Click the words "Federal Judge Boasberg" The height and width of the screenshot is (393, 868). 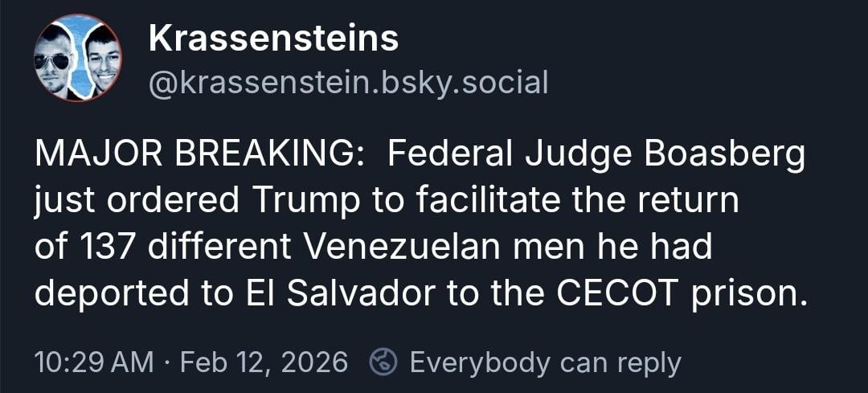coord(596,155)
